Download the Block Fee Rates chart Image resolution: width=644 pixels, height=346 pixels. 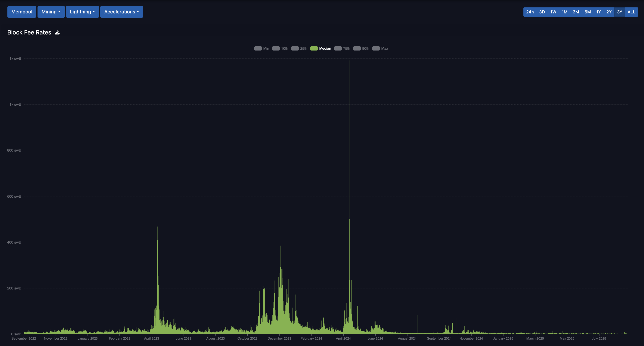pyautogui.click(x=57, y=32)
